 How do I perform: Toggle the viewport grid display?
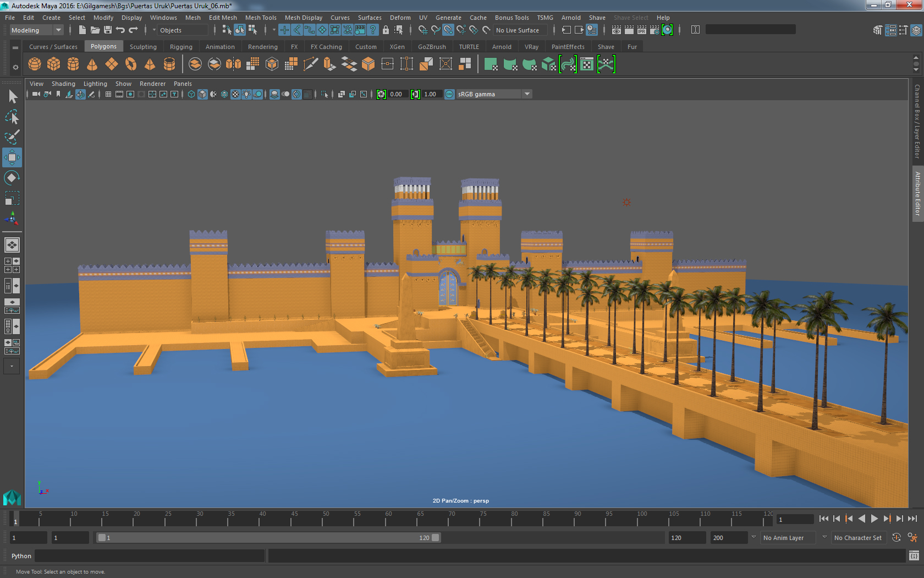point(108,94)
